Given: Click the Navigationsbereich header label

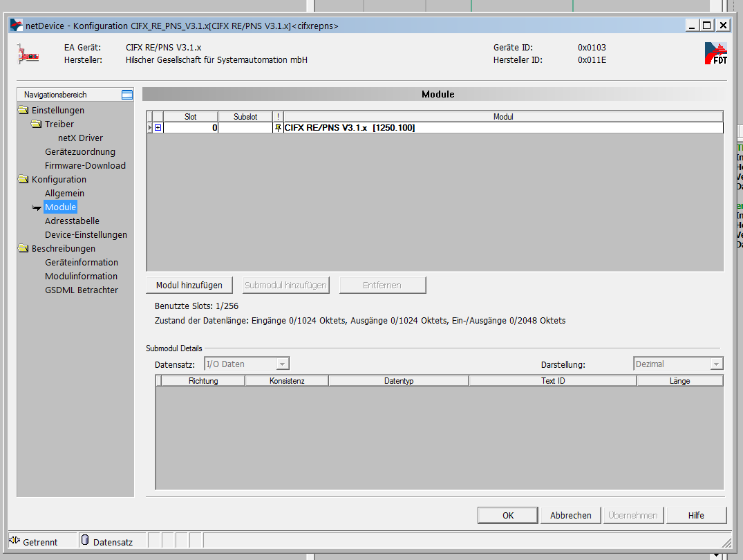Looking at the screenshot, I should point(55,95).
